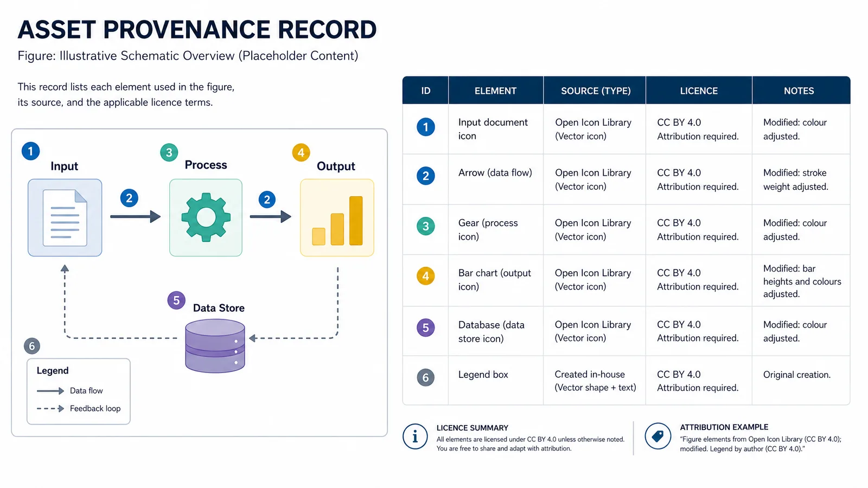868x488 pixels.
Task: Select the Gear (process icon) table cell
Action: pos(496,229)
